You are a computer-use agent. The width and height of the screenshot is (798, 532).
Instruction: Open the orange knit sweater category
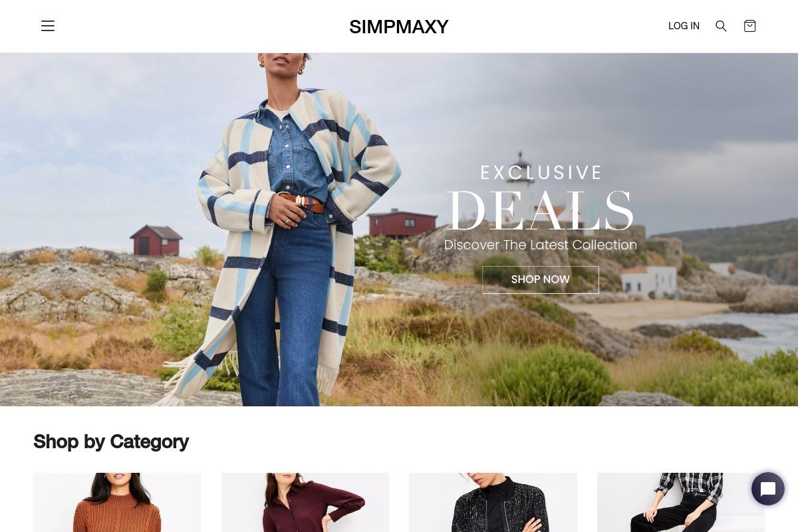tap(117, 502)
